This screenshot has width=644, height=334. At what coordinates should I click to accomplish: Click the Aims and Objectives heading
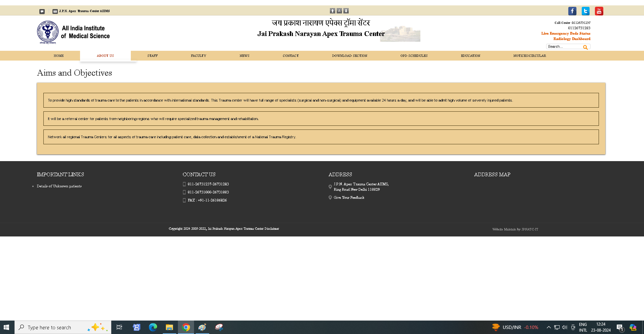[x=74, y=73]
